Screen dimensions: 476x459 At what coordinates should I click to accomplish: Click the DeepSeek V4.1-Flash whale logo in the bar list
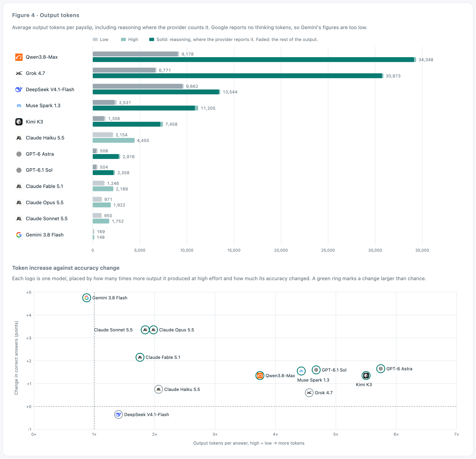[x=19, y=90]
